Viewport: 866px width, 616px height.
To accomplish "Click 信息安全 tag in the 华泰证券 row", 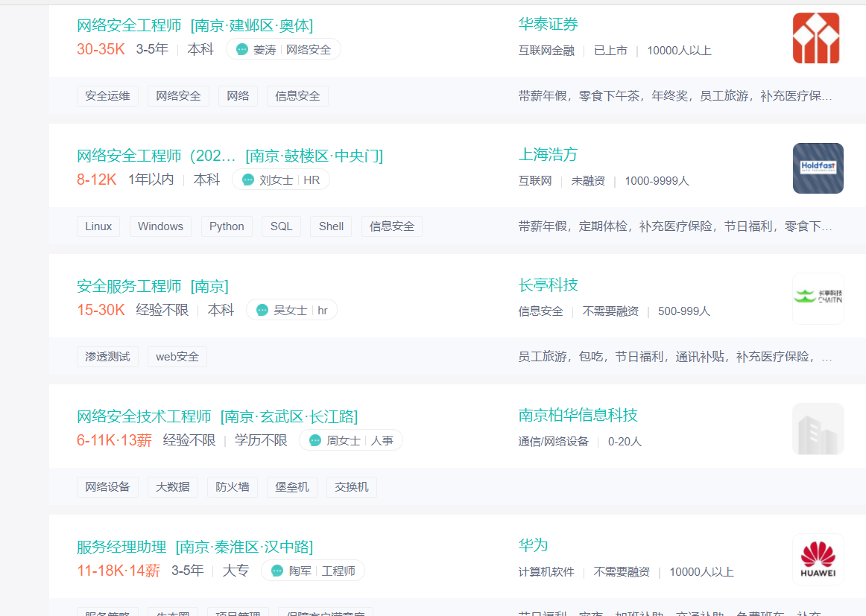I will pos(297,96).
